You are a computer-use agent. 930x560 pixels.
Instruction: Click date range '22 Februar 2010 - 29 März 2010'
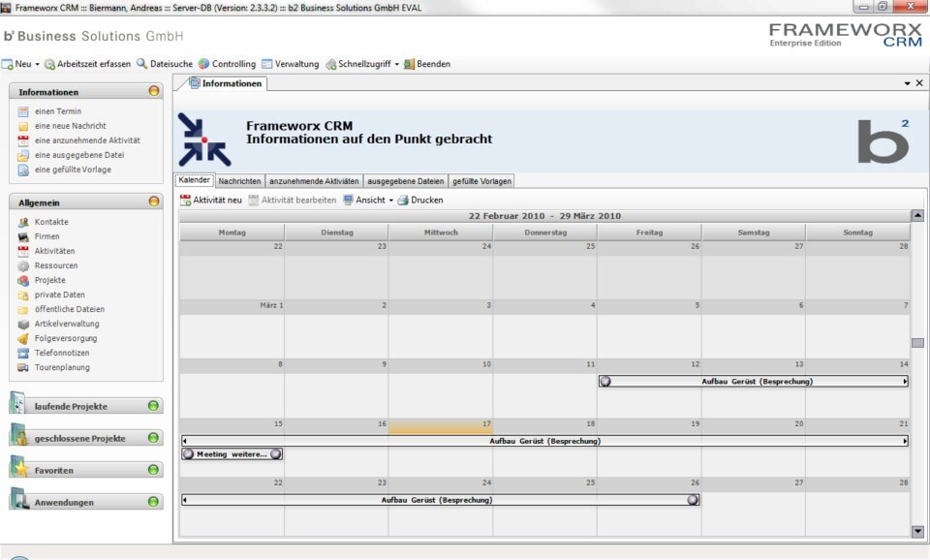[544, 216]
